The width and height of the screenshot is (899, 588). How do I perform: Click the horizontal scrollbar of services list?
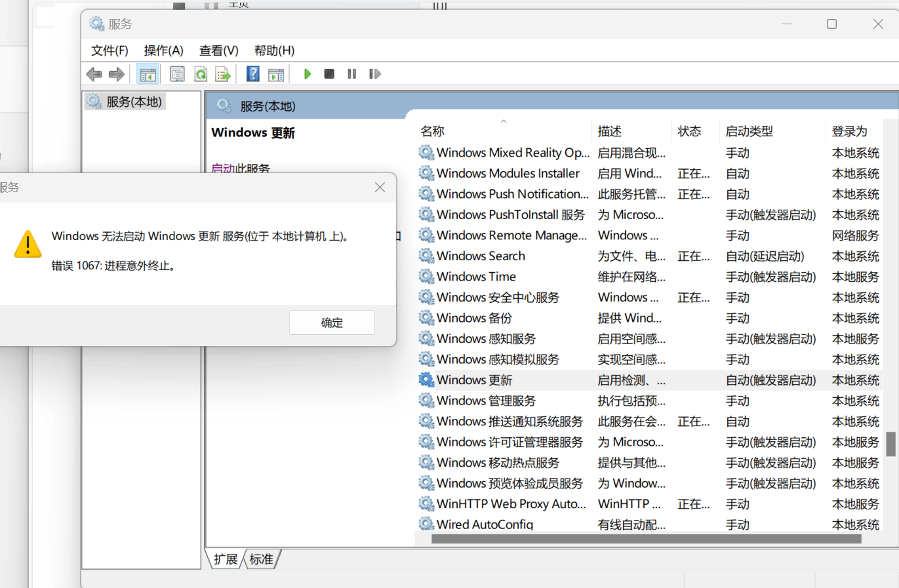click(x=646, y=539)
